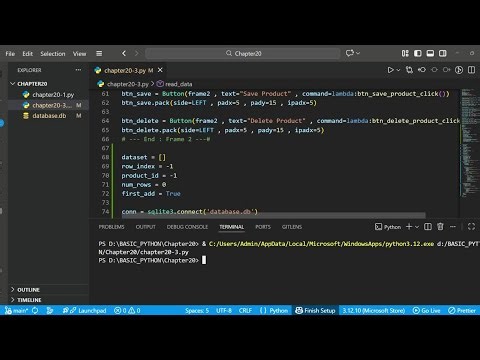Screen dimensions: 480x360
Task: Go back with the navigation arrow
Action: [x=124, y=53]
